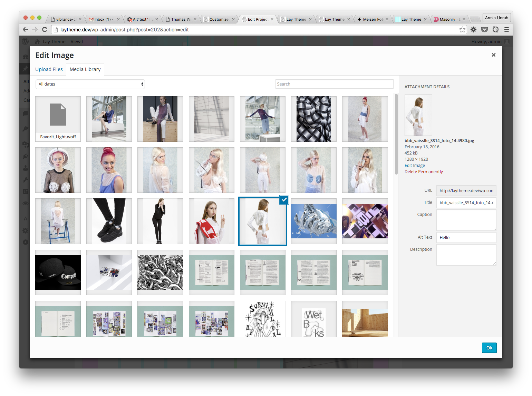Screen dimensions: 532x396
Task: Switch to the Upload Files tab
Action: coord(49,69)
